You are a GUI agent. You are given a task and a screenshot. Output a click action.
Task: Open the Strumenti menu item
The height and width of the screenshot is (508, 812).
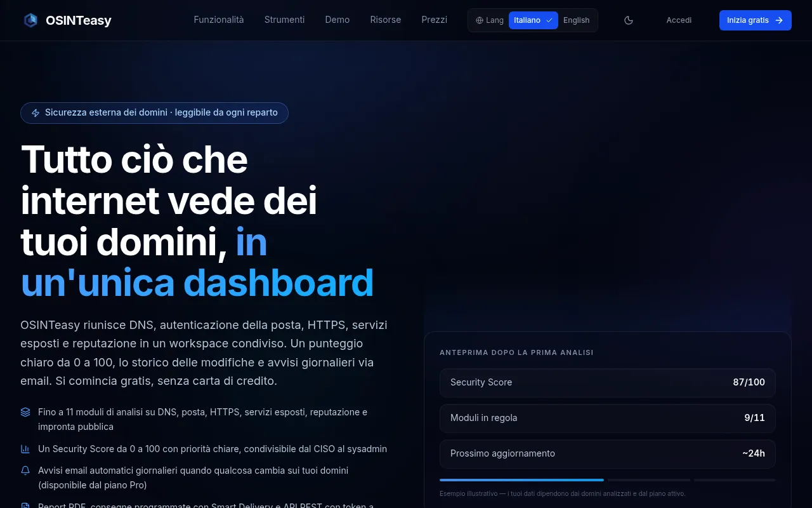click(x=284, y=20)
